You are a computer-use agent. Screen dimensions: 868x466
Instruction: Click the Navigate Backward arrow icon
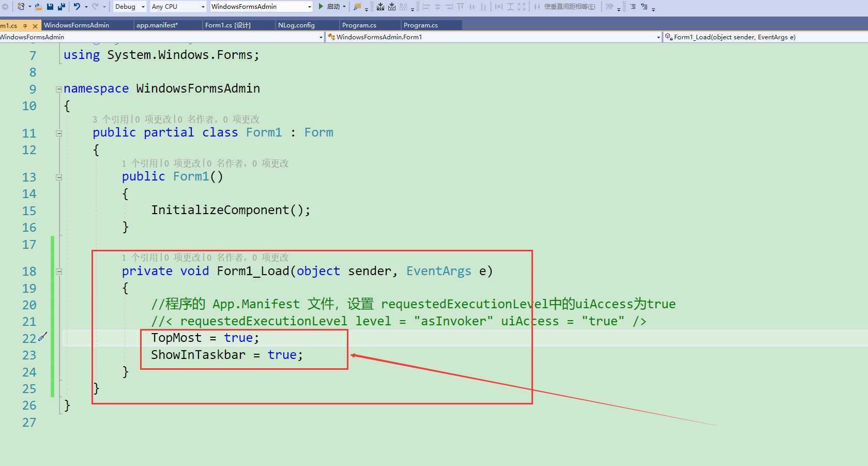coord(5,7)
